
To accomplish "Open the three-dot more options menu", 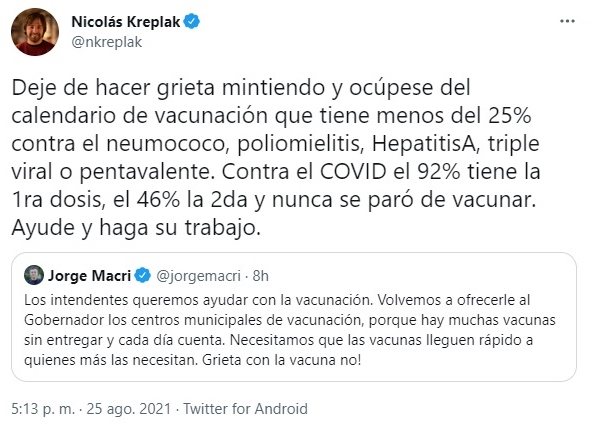I will (567, 22).
